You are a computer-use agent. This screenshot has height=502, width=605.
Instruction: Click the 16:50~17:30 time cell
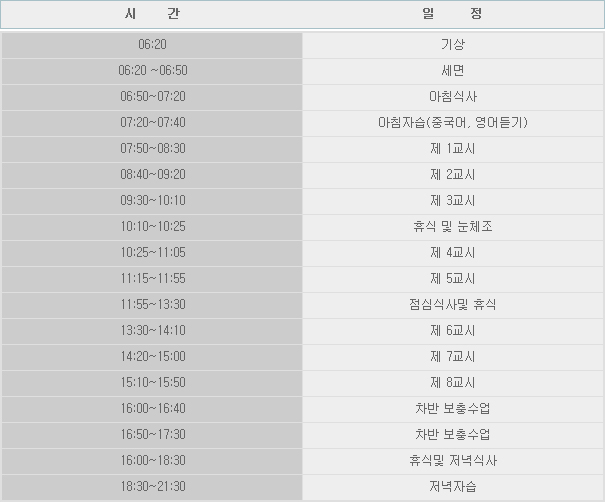[152, 435]
